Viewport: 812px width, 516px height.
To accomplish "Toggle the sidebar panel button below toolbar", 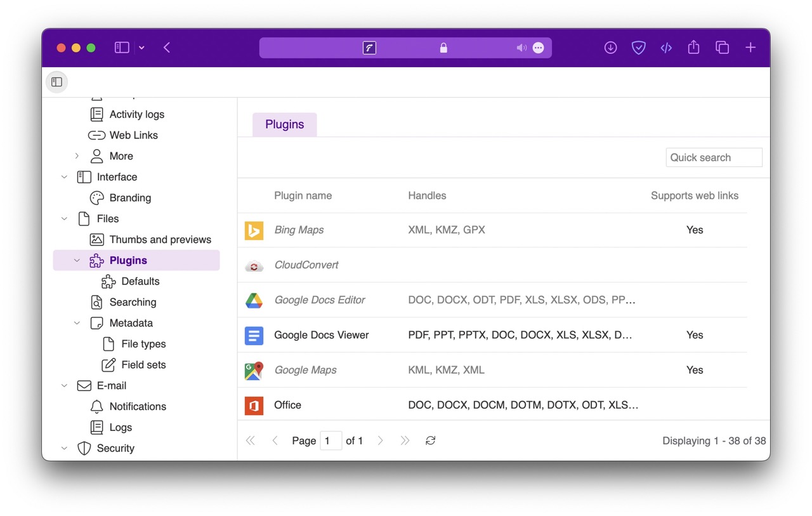I will pos(56,82).
